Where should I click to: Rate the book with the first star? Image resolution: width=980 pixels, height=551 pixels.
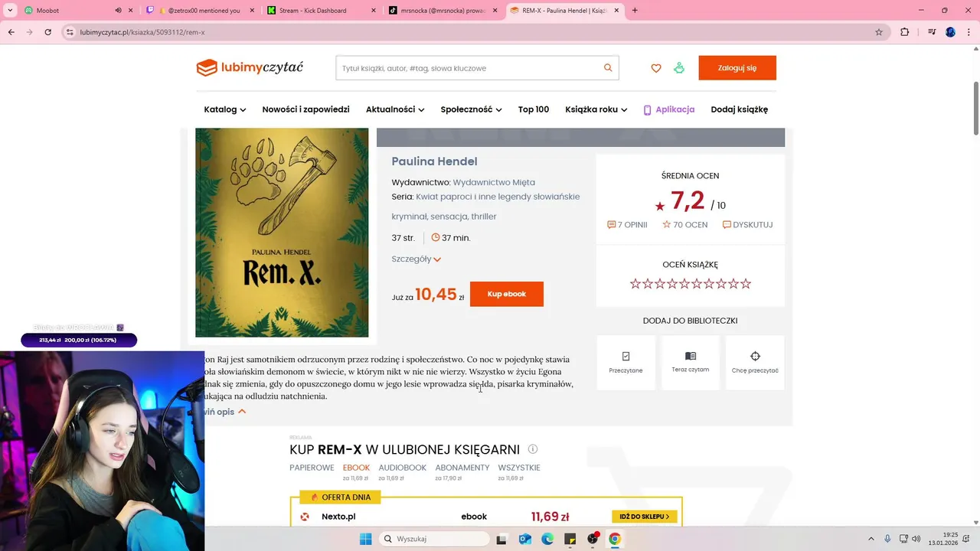click(x=635, y=284)
